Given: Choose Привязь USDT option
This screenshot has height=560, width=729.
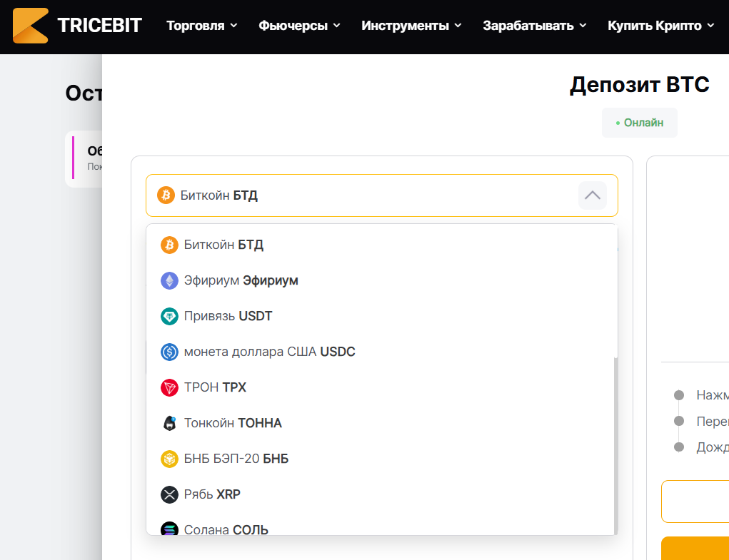Looking at the screenshot, I should pyautogui.click(x=381, y=316).
